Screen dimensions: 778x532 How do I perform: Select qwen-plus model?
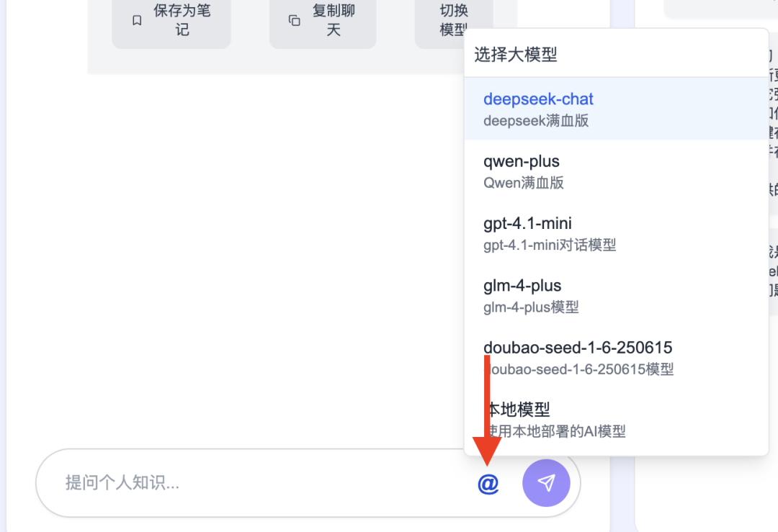[616, 171]
